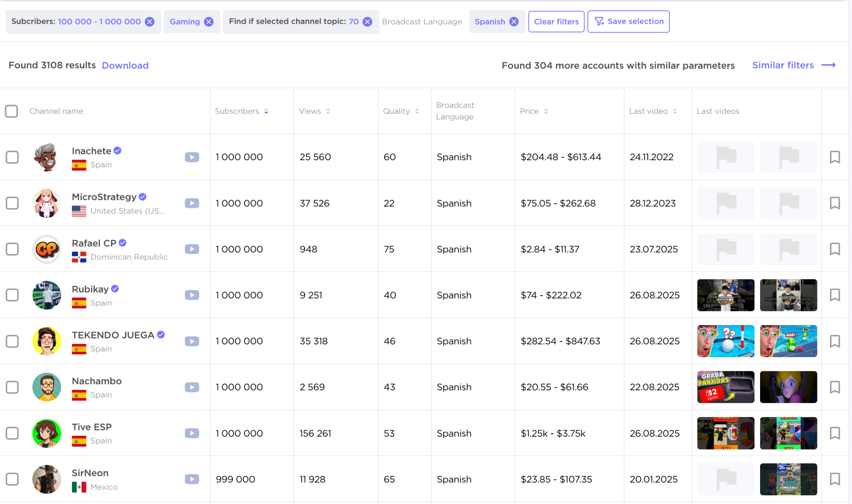Sort the table by Quality
The width and height of the screenshot is (852, 504).
[x=417, y=111]
